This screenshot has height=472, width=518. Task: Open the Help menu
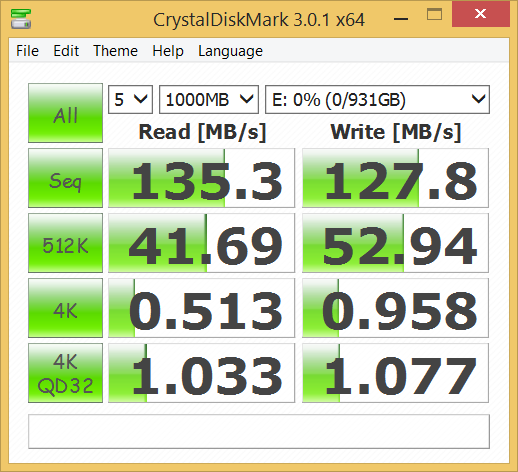click(x=168, y=51)
